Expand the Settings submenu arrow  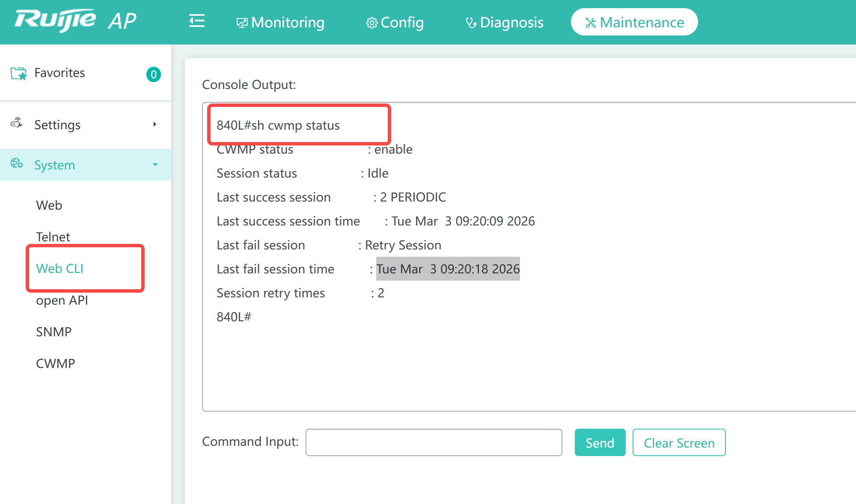click(x=155, y=125)
